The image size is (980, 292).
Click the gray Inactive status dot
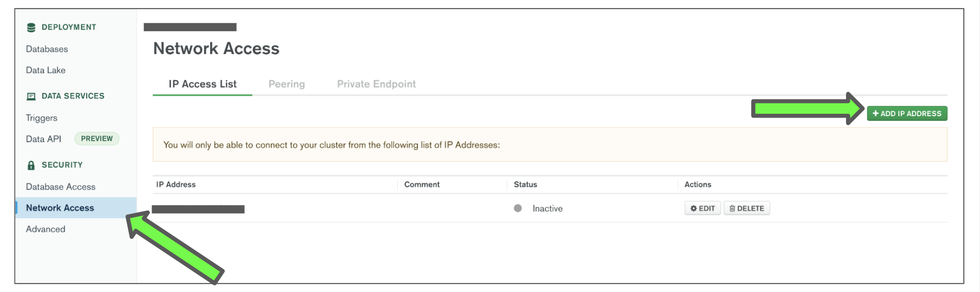(517, 208)
